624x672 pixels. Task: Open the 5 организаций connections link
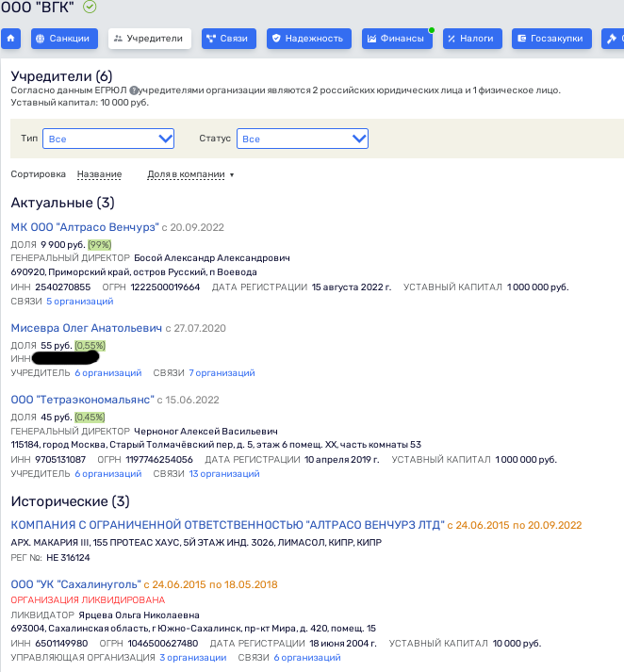80,302
